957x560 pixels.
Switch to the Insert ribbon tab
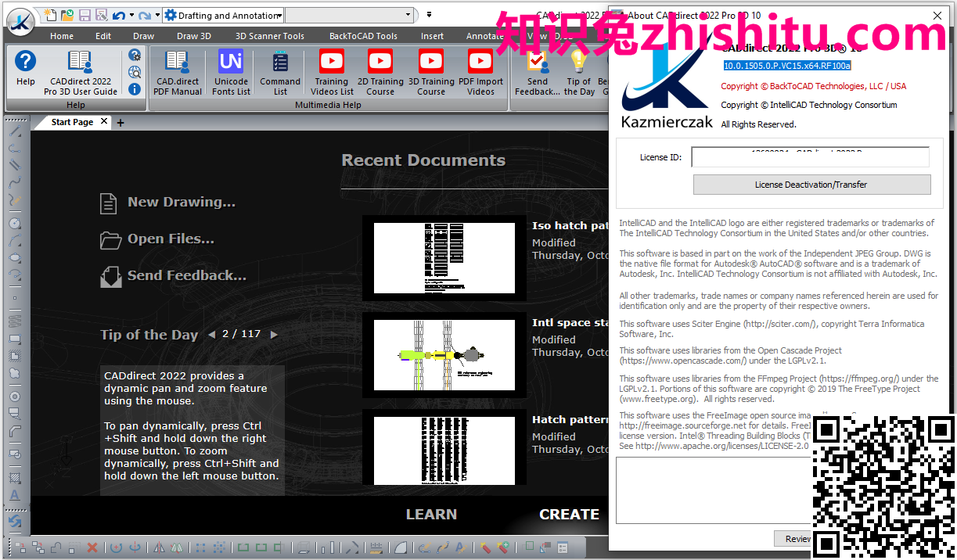[x=432, y=36]
